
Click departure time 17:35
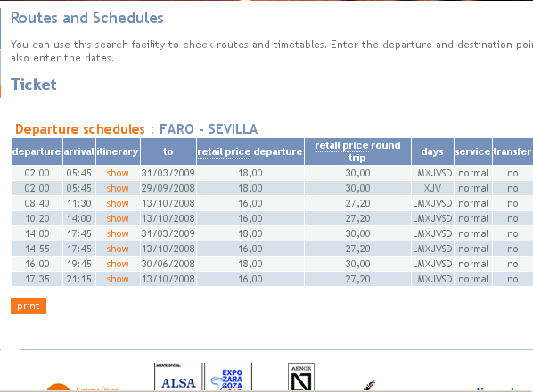coord(37,279)
